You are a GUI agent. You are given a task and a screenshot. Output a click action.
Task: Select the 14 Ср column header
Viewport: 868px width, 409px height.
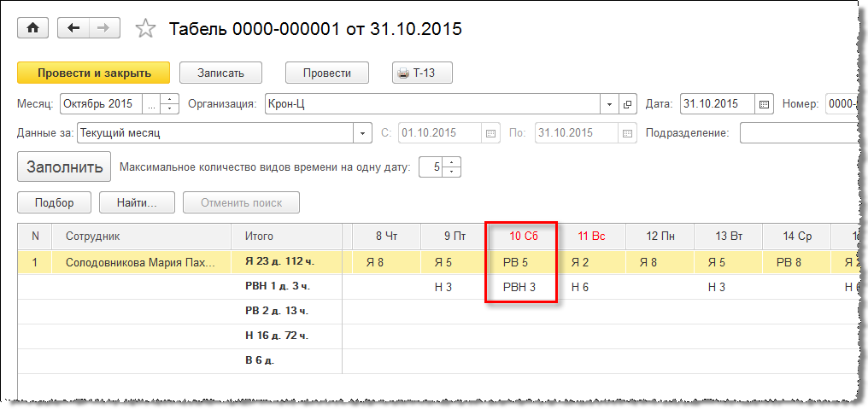(796, 237)
